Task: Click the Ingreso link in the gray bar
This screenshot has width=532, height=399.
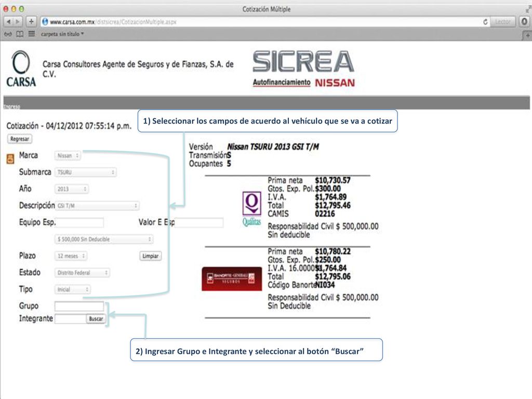Action: coord(12,107)
